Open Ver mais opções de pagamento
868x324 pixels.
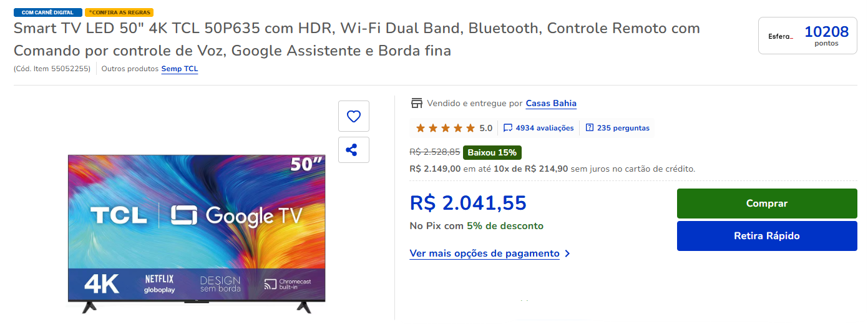484,253
